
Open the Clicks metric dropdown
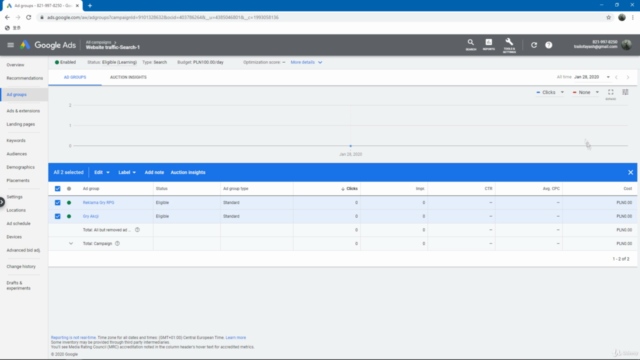tap(550, 92)
